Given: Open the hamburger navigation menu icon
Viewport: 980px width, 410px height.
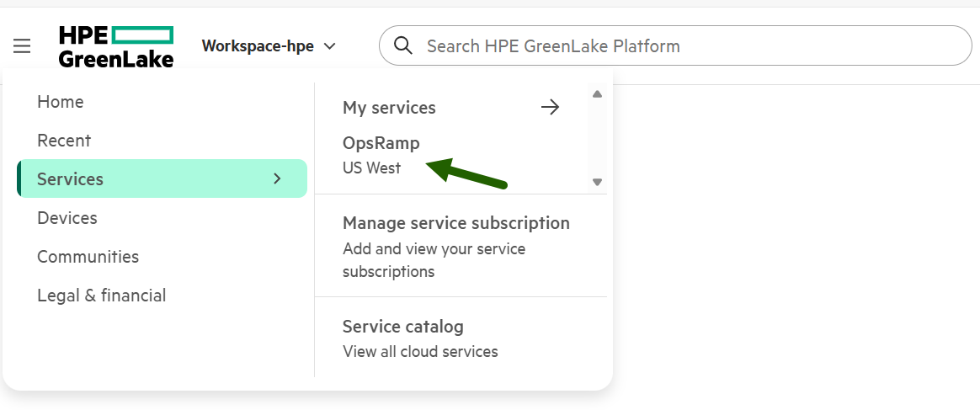Looking at the screenshot, I should 22,46.
